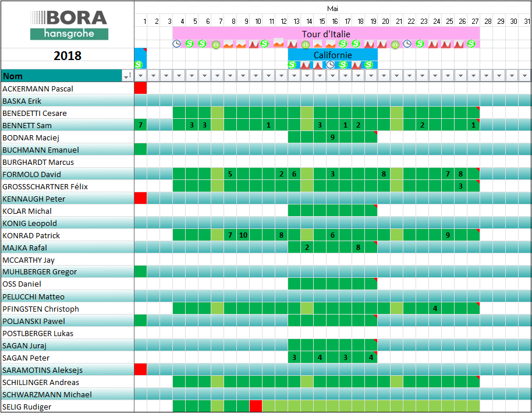The height and width of the screenshot is (413, 532).
Task: Select the day 28 column header
Action: click(x=488, y=22)
